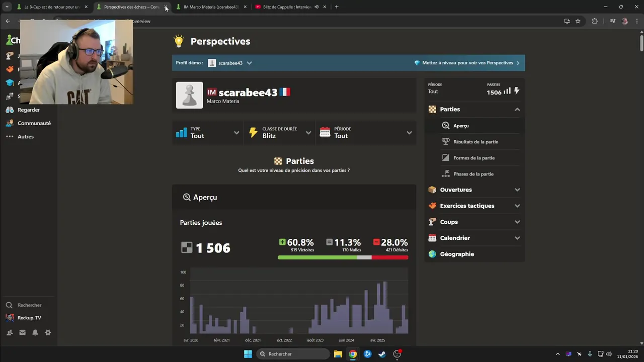Open the Windows Start button
Image resolution: width=644 pixels, height=362 pixels.
[x=248, y=354]
